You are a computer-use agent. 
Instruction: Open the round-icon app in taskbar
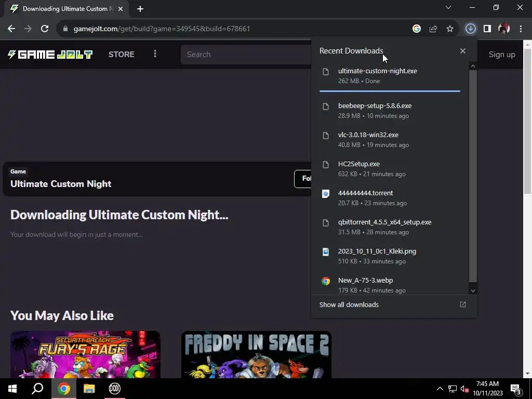115,389
